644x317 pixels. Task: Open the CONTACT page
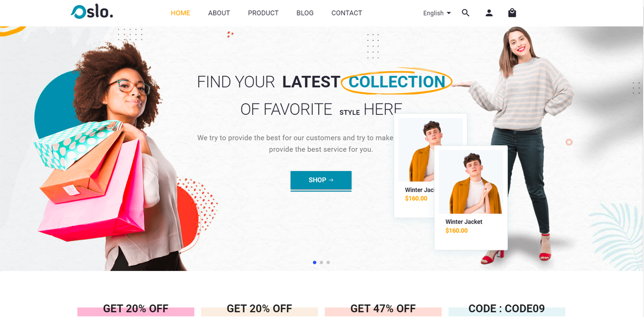click(x=347, y=13)
